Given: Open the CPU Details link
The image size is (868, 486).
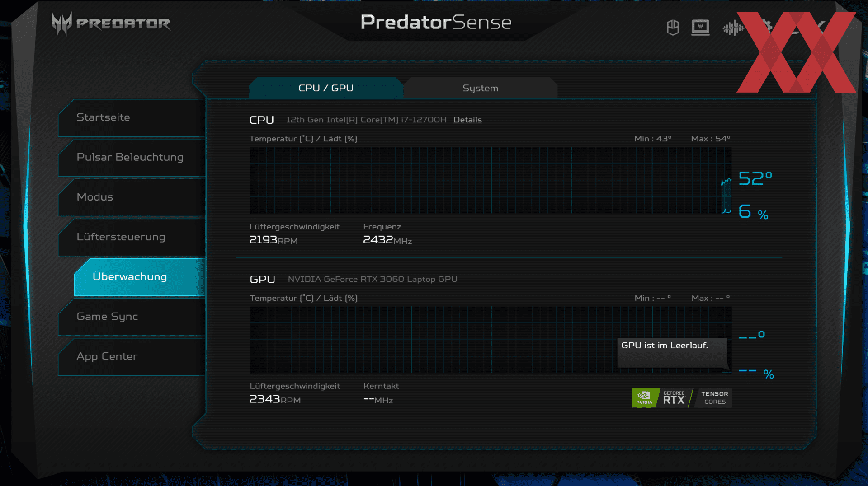Looking at the screenshot, I should pos(467,120).
